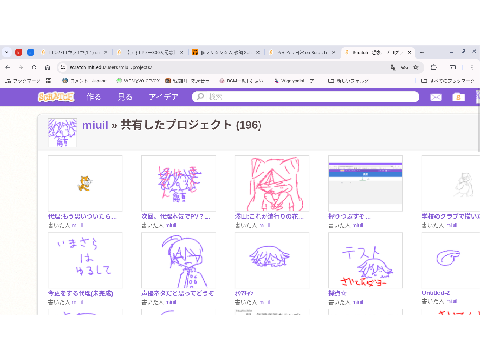The height and width of the screenshot is (360, 480).
Task: Open the アイデア (Ideas) menu item
Action: coord(163,97)
